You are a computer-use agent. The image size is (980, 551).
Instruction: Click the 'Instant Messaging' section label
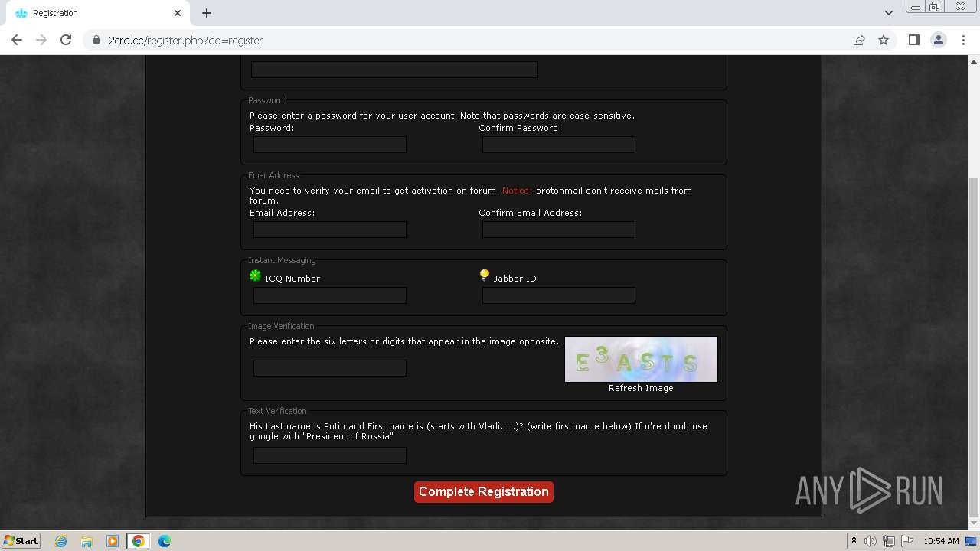tap(282, 260)
